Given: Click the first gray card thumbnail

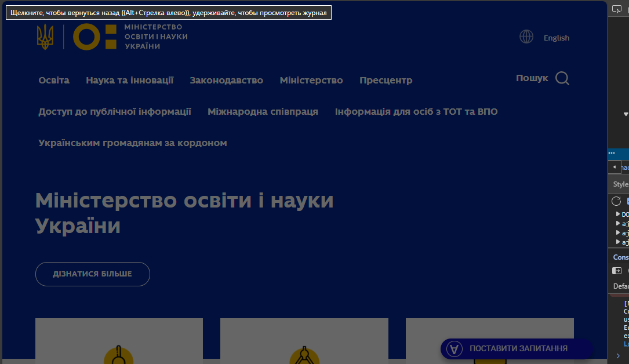Looking at the screenshot, I should click(119, 341).
